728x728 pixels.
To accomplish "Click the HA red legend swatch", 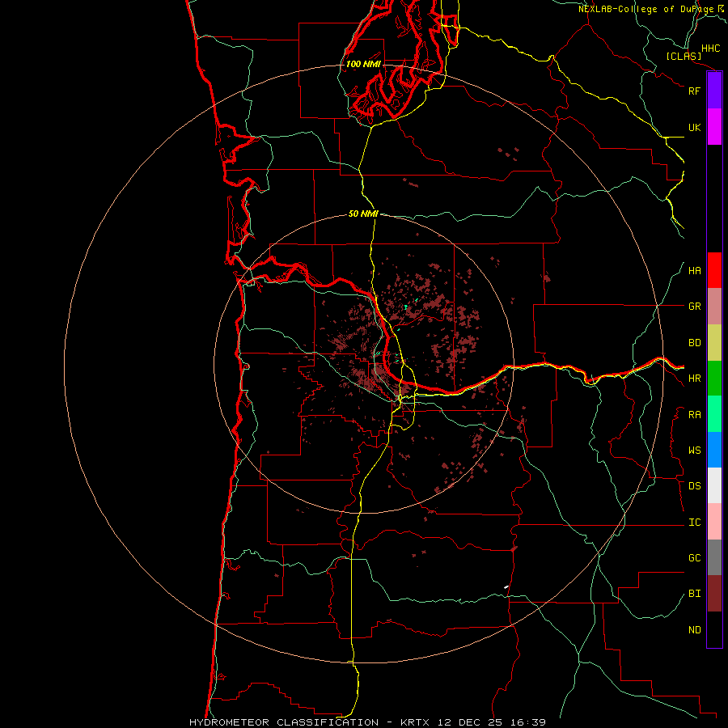I will (714, 270).
